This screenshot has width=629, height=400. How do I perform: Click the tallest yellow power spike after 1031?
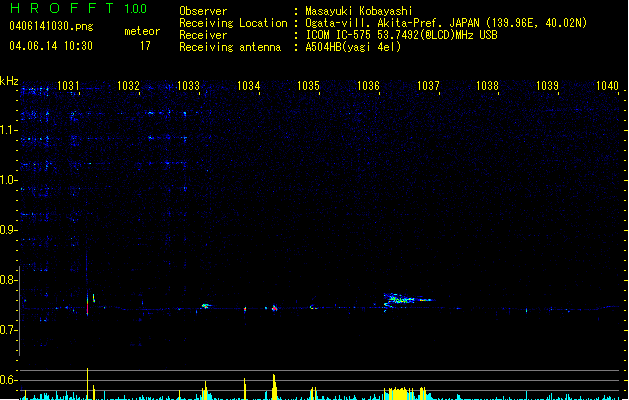point(87,384)
